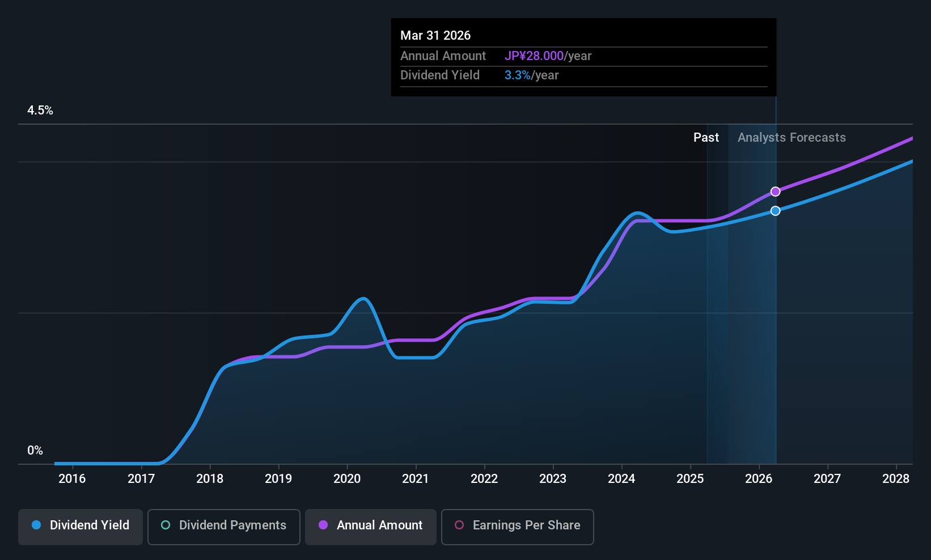Click the 2020 x-axis label
The width and height of the screenshot is (931, 560).
pos(347,479)
